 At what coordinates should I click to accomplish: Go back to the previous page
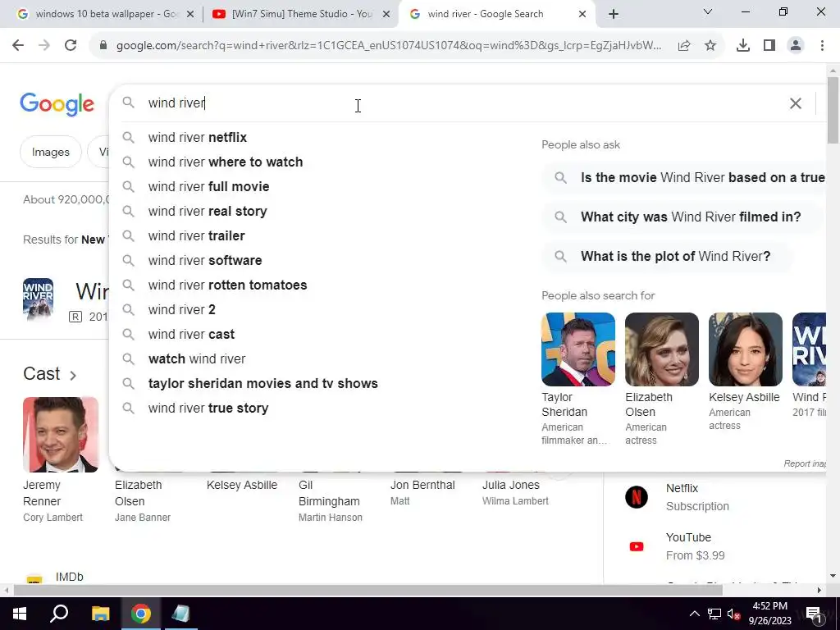pyautogui.click(x=18, y=46)
